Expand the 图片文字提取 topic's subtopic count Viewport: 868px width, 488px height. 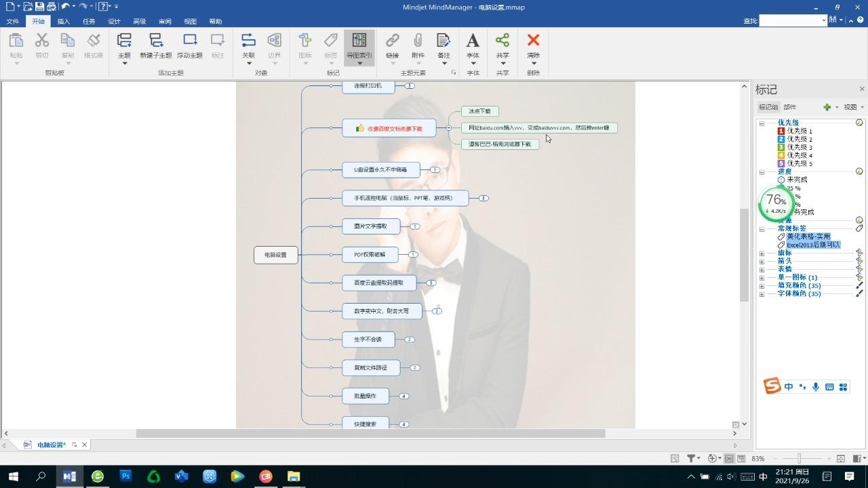(415, 226)
